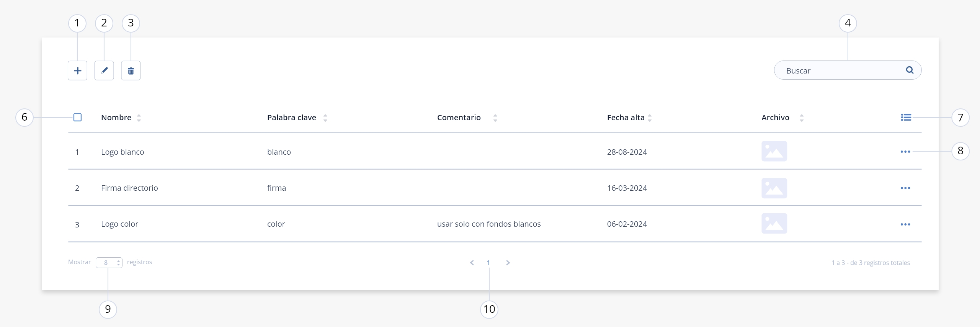This screenshot has width=980, height=327.
Task: Open the records-per-page selector showing 8
Action: [x=109, y=263]
